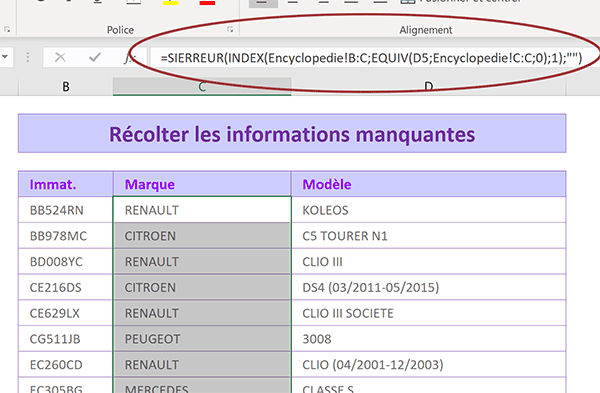Select cell BB524RN
The width and height of the screenshot is (600, 393).
pyautogui.click(x=66, y=210)
